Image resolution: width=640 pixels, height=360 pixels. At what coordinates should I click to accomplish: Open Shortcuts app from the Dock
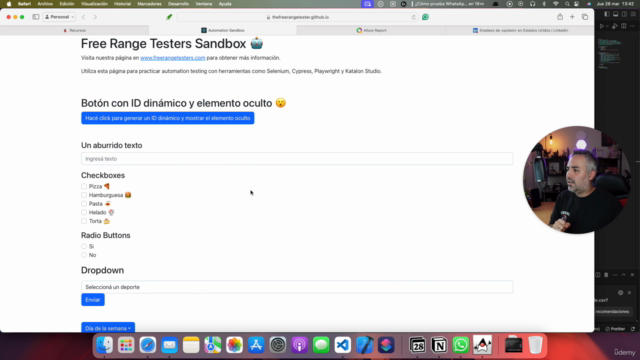386,345
